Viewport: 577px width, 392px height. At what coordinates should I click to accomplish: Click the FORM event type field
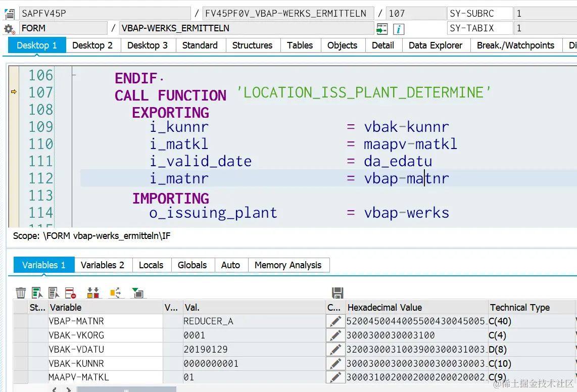63,28
